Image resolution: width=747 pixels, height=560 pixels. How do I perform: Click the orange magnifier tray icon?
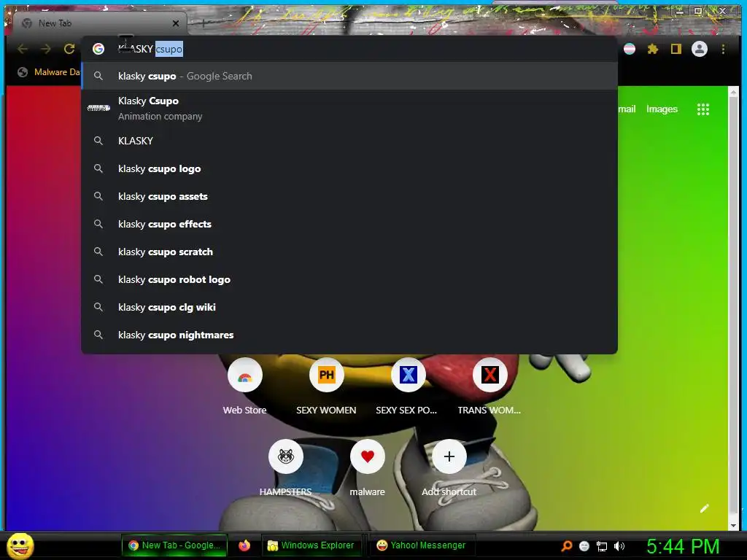566,545
